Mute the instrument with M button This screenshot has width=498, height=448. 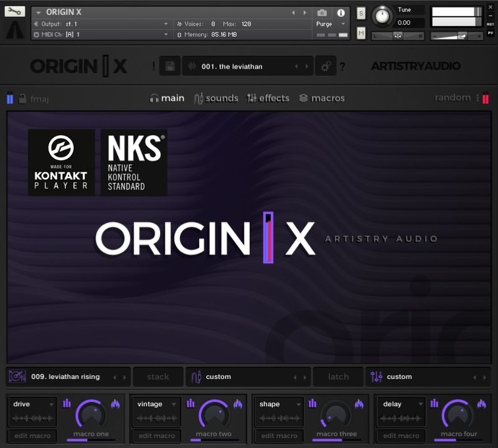click(361, 32)
